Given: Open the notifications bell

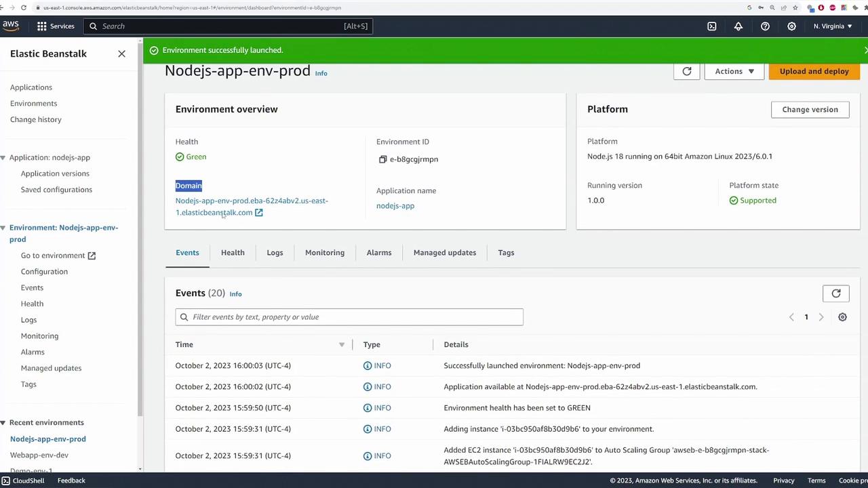Looking at the screenshot, I should point(738,26).
